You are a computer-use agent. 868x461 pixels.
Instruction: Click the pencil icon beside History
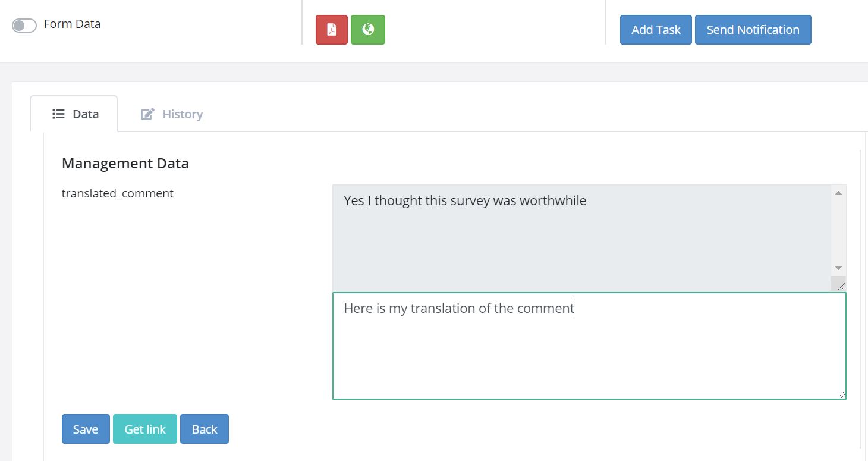pyautogui.click(x=147, y=114)
